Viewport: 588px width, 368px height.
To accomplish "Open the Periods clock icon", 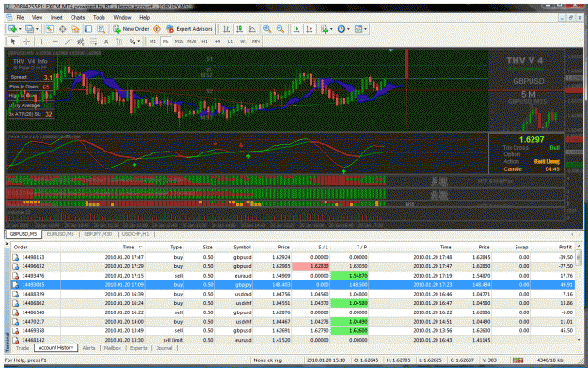I will pyautogui.click(x=342, y=29).
